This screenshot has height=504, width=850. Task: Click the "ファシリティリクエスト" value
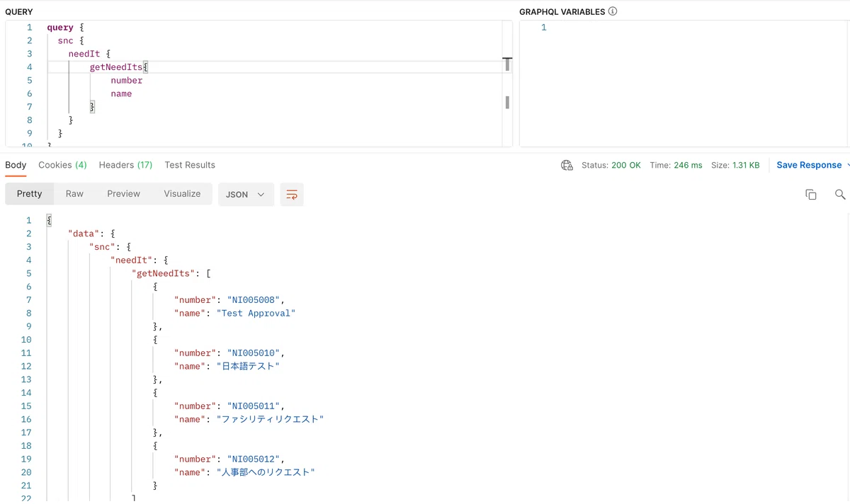[270, 419]
